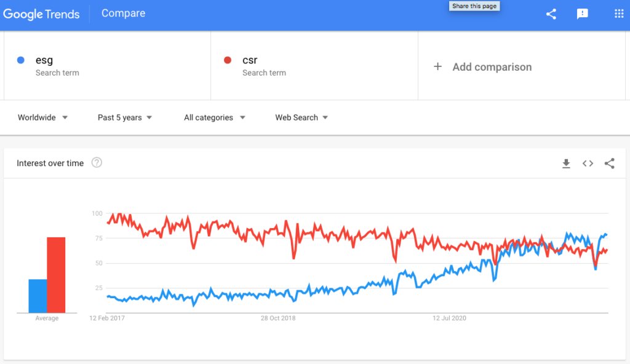This screenshot has width=630, height=364.
Task: Go to Google Trends home logo
Action: tap(41, 14)
